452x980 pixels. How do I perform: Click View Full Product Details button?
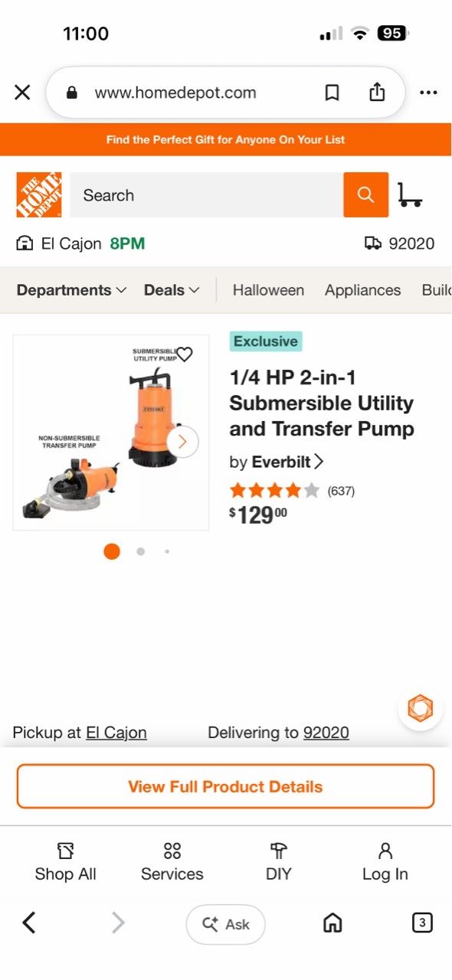click(225, 786)
